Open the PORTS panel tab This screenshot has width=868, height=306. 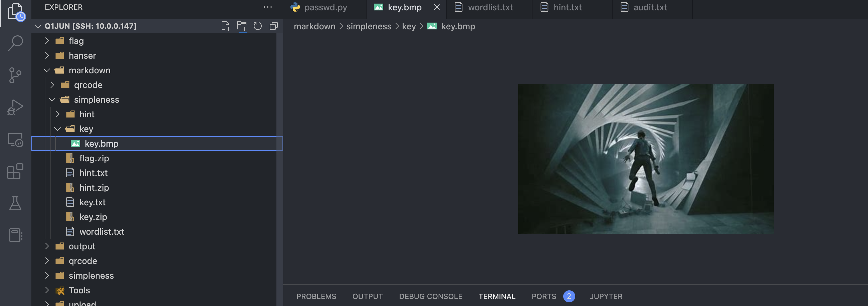544,296
